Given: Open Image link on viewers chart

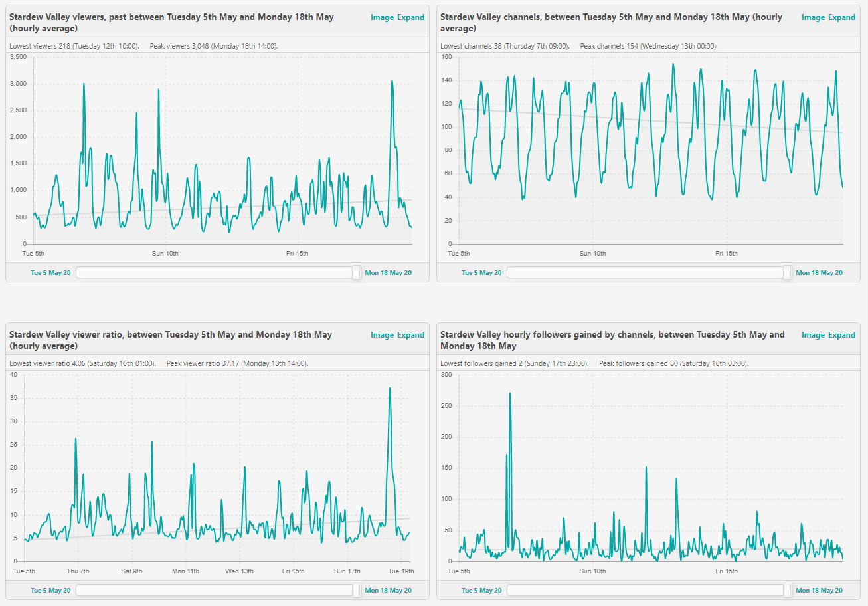Looking at the screenshot, I should [x=382, y=17].
